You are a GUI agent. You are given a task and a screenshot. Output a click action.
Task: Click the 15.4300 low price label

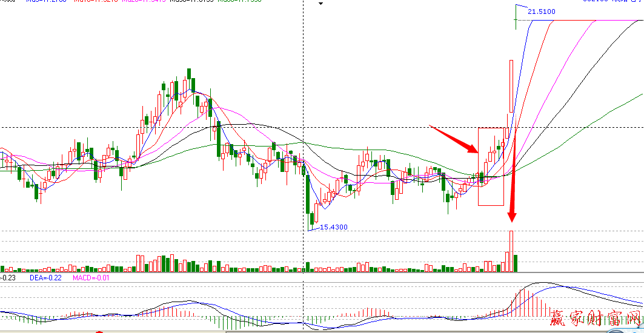pyautogui.click(x=333, y=227)
